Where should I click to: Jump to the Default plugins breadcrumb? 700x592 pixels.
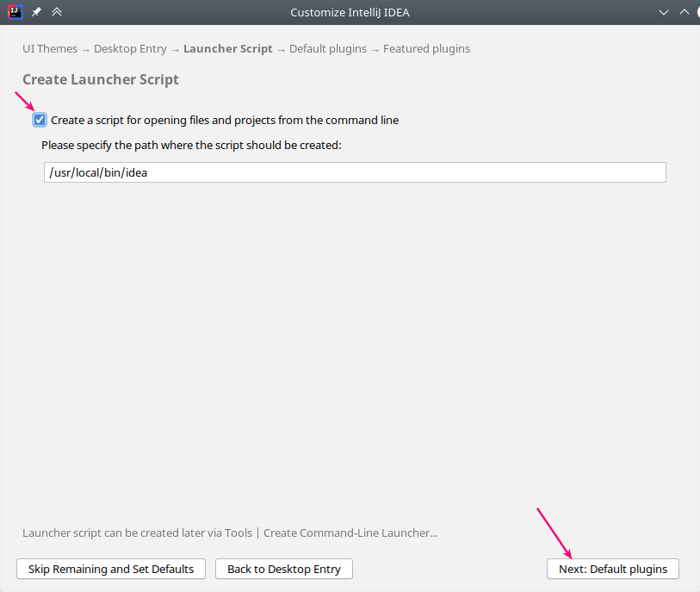coord(328,48)
